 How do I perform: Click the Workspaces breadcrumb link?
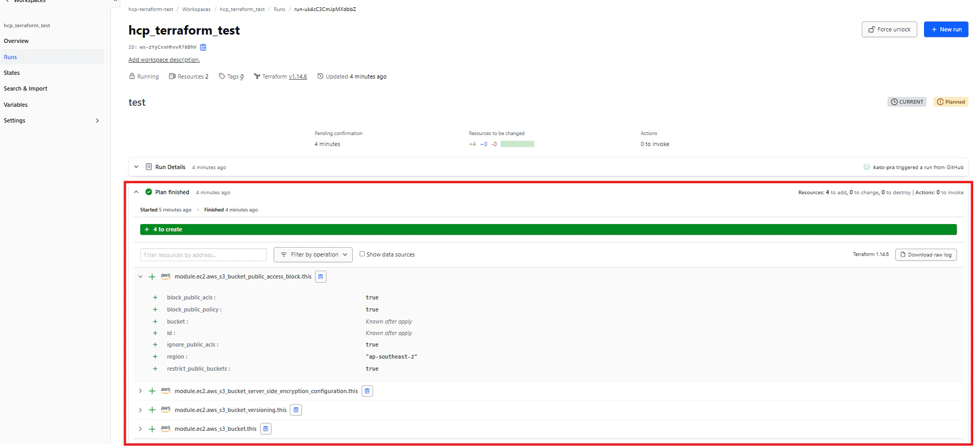(196, 9)
